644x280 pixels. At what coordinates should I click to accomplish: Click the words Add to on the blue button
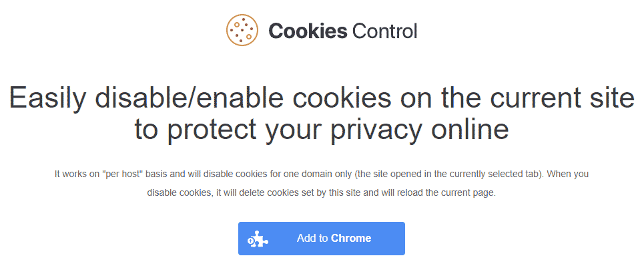312,239
